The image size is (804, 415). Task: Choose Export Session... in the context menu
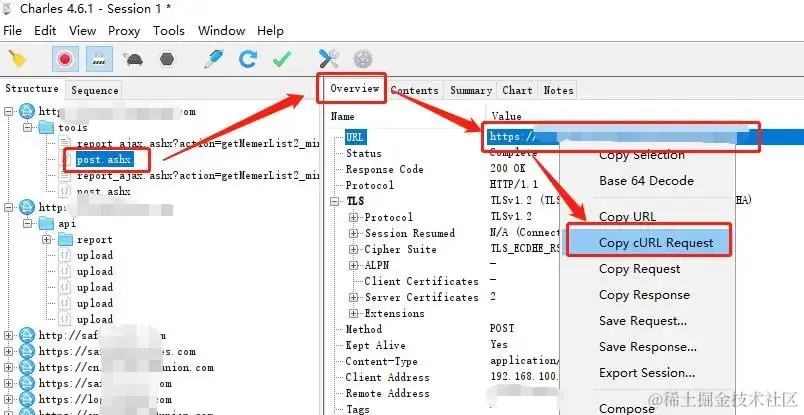[648, 373]
